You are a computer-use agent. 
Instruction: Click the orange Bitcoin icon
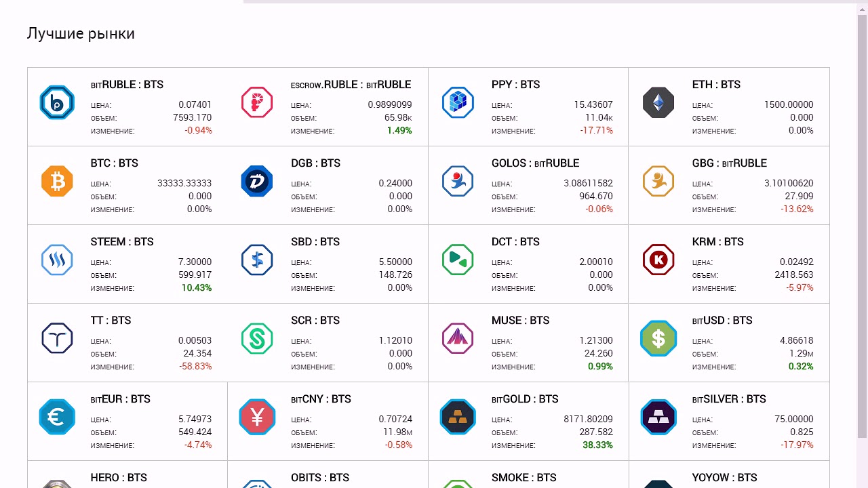(x=57, y=181)
